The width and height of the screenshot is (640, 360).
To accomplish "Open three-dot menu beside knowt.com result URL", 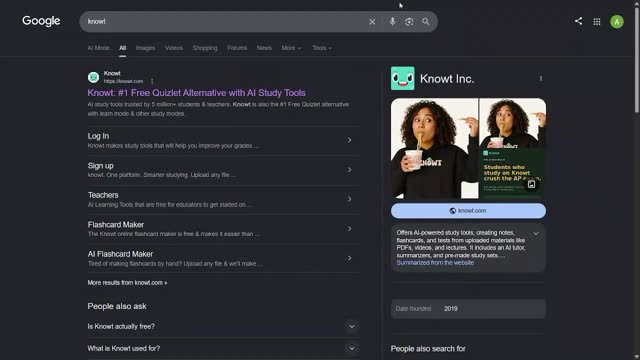I will pos(152,81).
